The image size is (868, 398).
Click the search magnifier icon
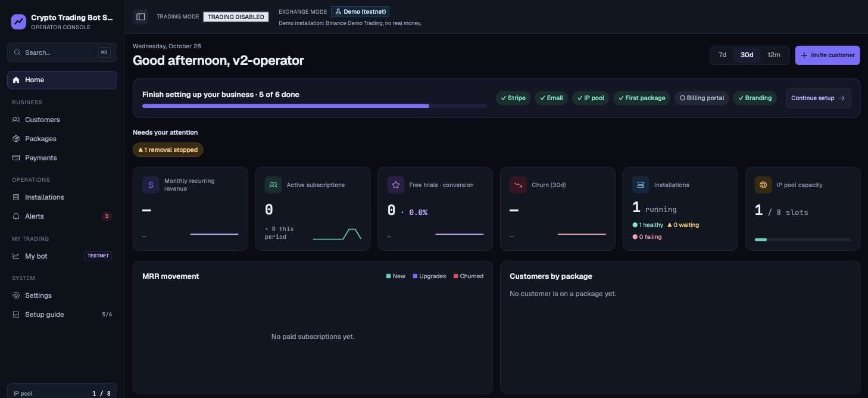click(17, 52)
